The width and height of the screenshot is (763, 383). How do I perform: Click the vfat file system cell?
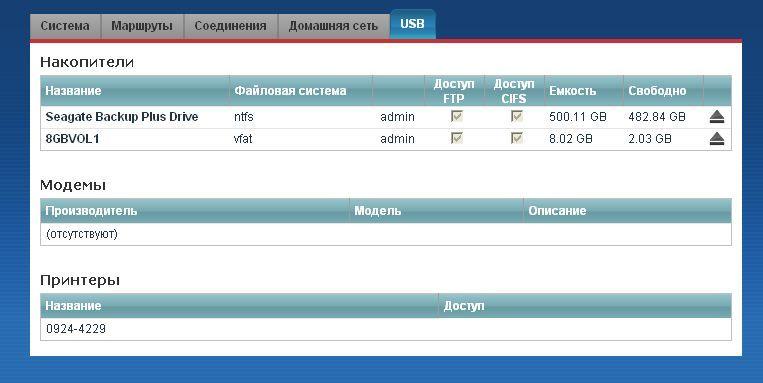click(x=243, y=139)
